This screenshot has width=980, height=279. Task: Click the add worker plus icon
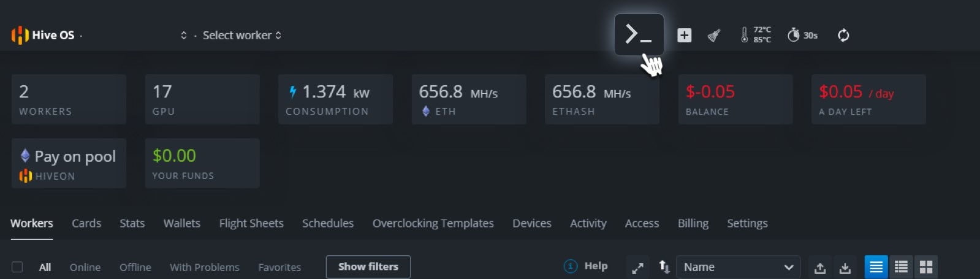click(685, 36)
